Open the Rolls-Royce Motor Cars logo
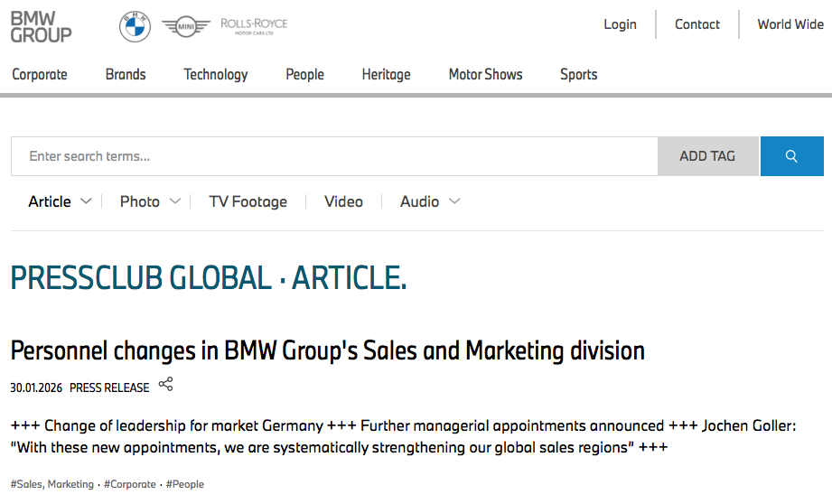This screenshot has height=504, width=832. (x=254, y=24)
